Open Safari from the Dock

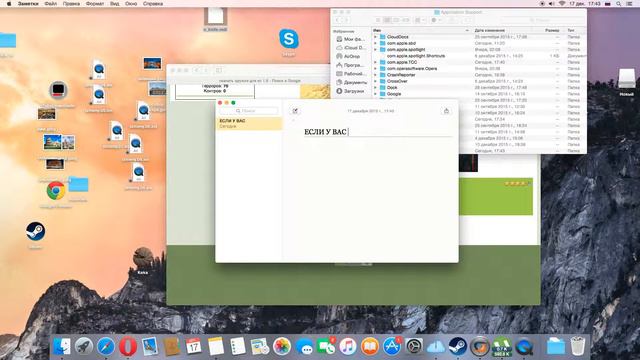tap(106, 347)
